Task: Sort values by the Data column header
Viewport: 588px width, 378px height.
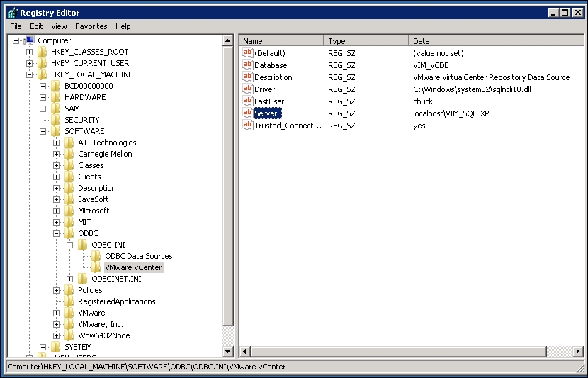Action: (x=497, y=41)
